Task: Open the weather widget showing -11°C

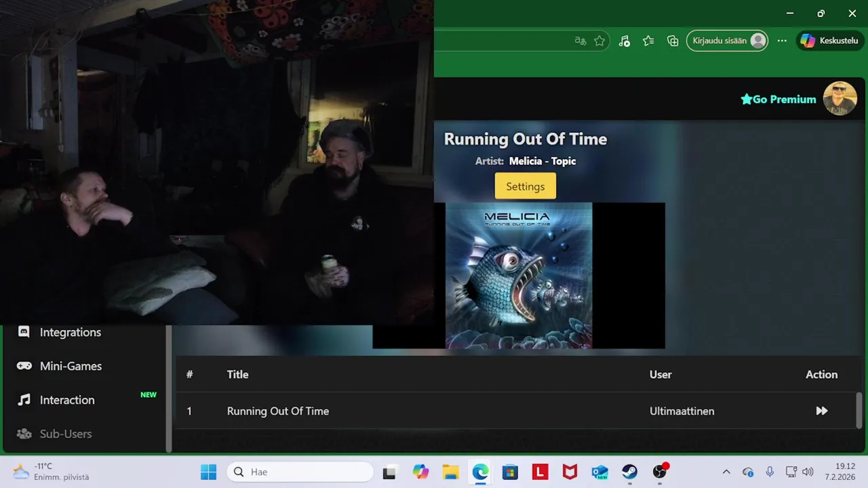Action: (x=52, y=472)
